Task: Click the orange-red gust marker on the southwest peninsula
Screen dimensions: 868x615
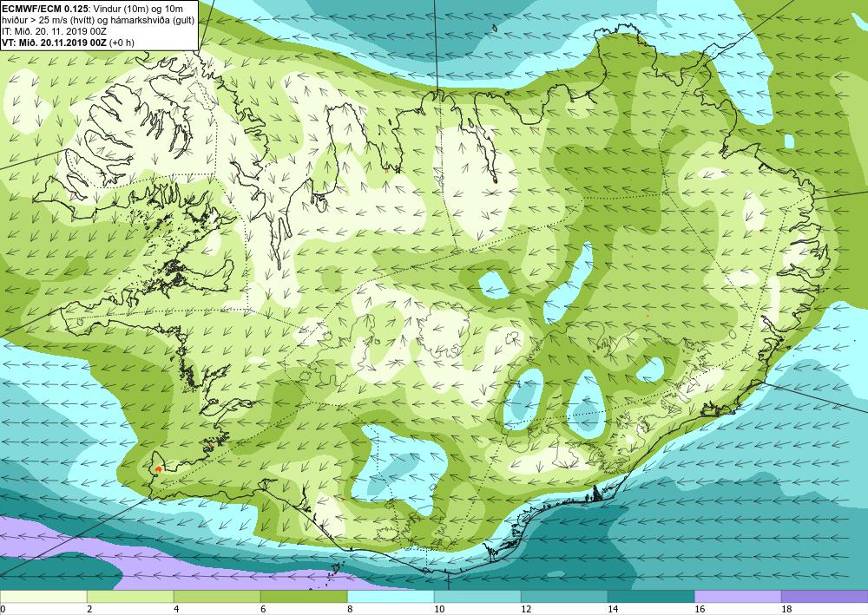Action: click(x=158, y=468)
